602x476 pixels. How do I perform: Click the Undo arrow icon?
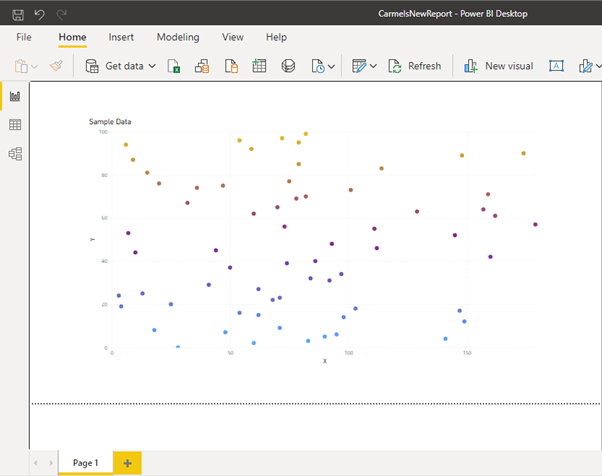pos(40,13)
